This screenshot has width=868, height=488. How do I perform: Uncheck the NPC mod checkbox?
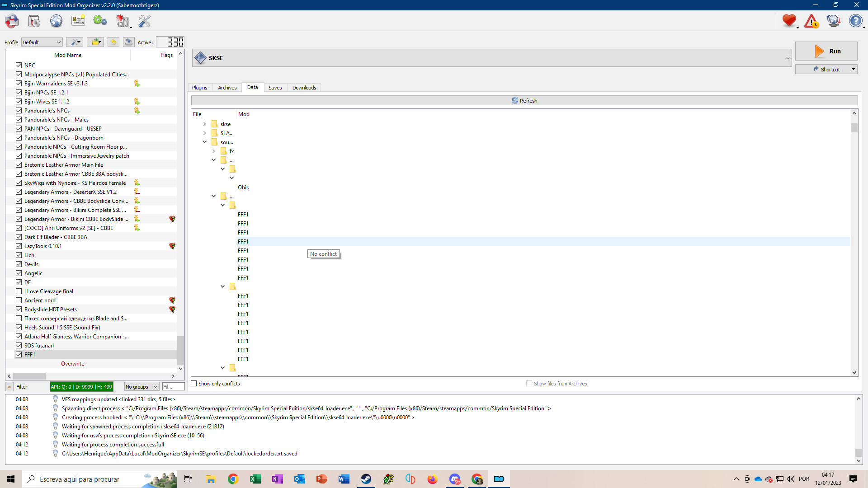(19, 65)
